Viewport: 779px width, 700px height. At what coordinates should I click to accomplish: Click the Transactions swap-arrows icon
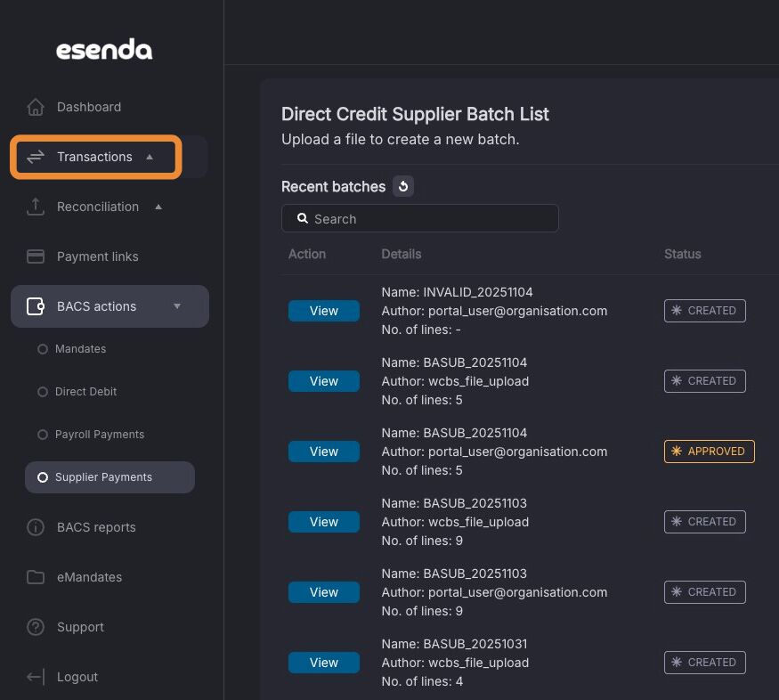(x=36, y=157)
